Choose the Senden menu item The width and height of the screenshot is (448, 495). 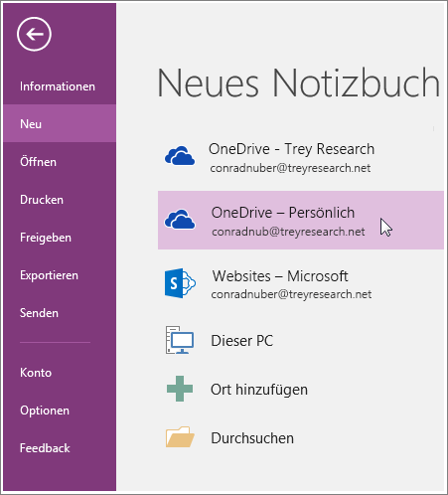coord(60,313)
